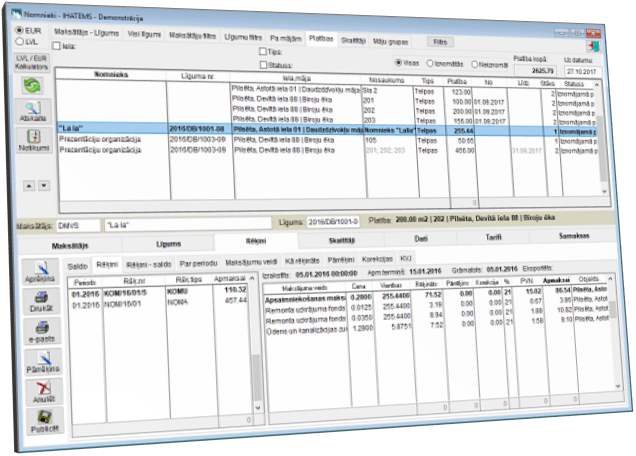Click the tenant list vertical scrollbar

coord(602,140)
